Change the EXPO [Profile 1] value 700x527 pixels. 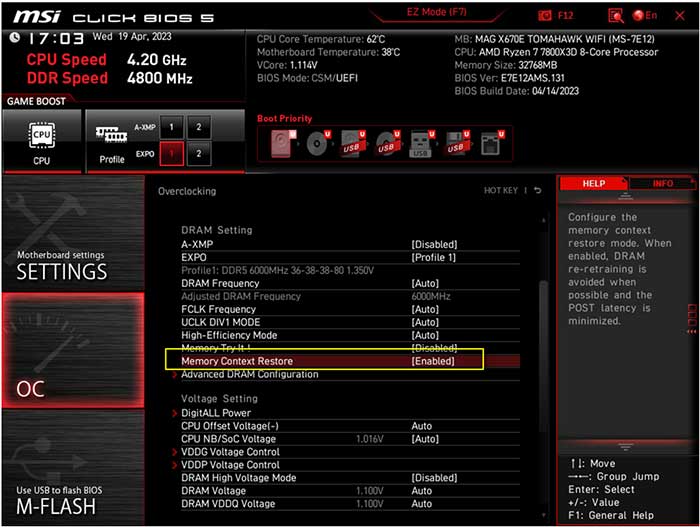[x=433, y=258]
